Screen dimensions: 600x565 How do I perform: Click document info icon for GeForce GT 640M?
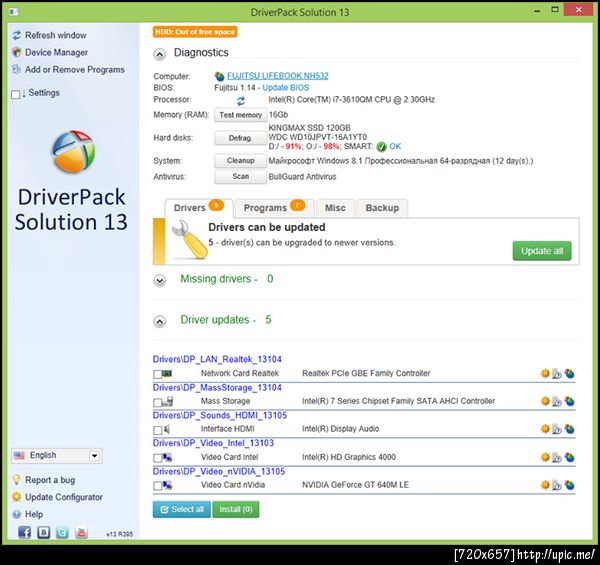pos(557,486)
